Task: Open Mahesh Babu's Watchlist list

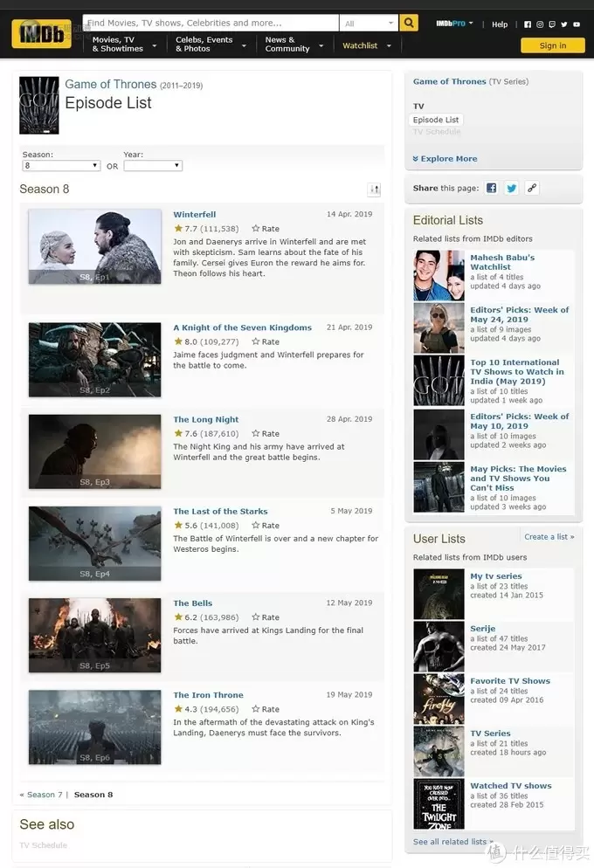Action: pyautogui.click(x=502, y=262)
